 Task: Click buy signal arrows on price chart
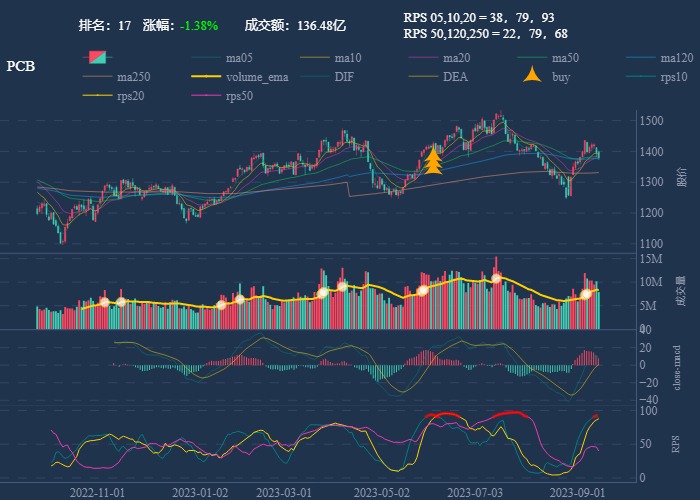pos(433,161)
